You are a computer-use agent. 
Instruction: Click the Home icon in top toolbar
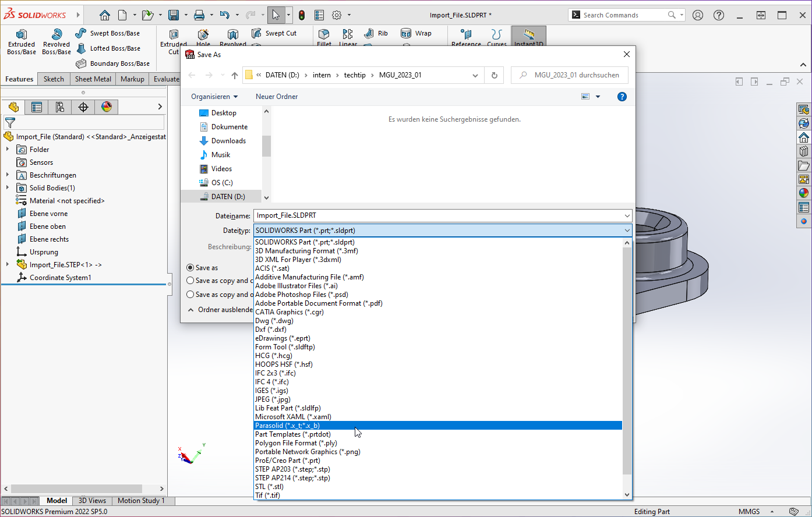click(104, 15)
